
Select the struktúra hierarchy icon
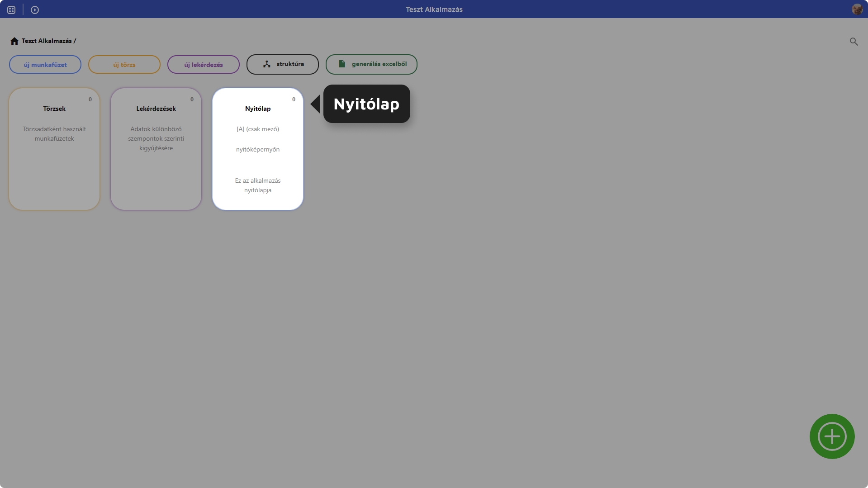266,64
